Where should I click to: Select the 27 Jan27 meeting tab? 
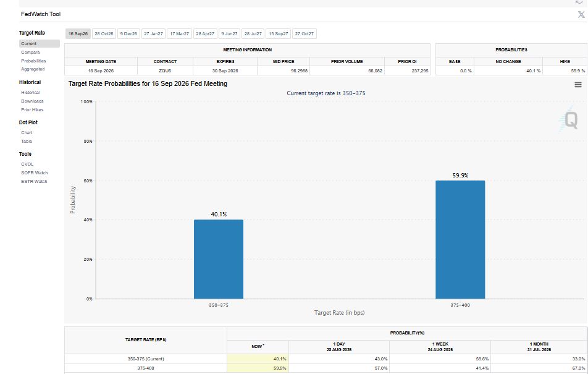pos(153,34)
